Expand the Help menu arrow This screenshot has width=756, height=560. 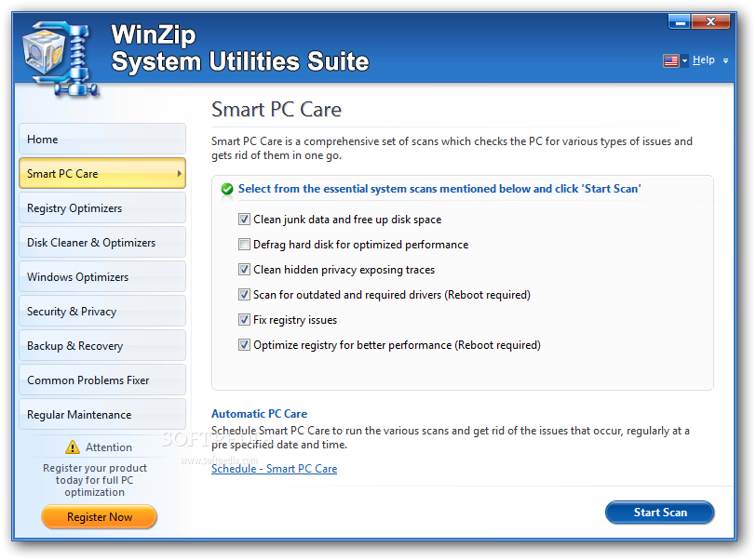click(x=725, y=60)
